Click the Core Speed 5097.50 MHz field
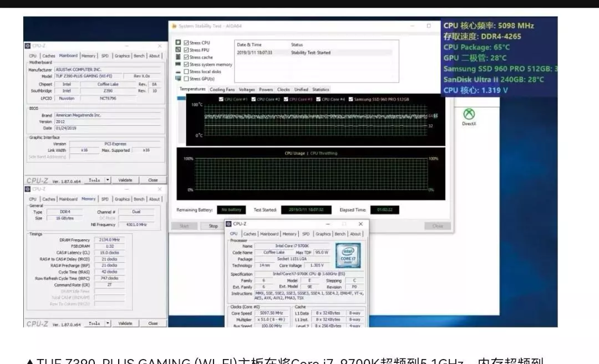Image resolution: width=599 pixels, height=364 pixels. pyautogui.click(x=271, y=313)
